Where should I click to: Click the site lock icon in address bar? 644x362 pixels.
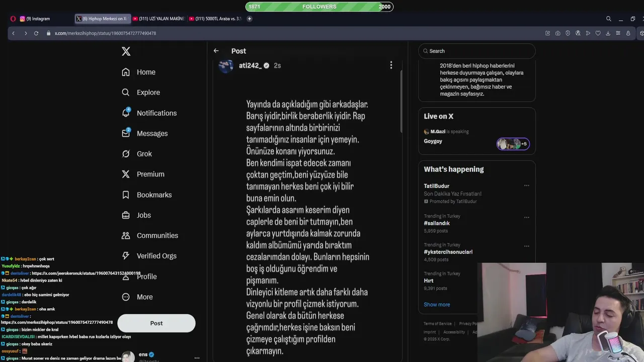[49, 33]
